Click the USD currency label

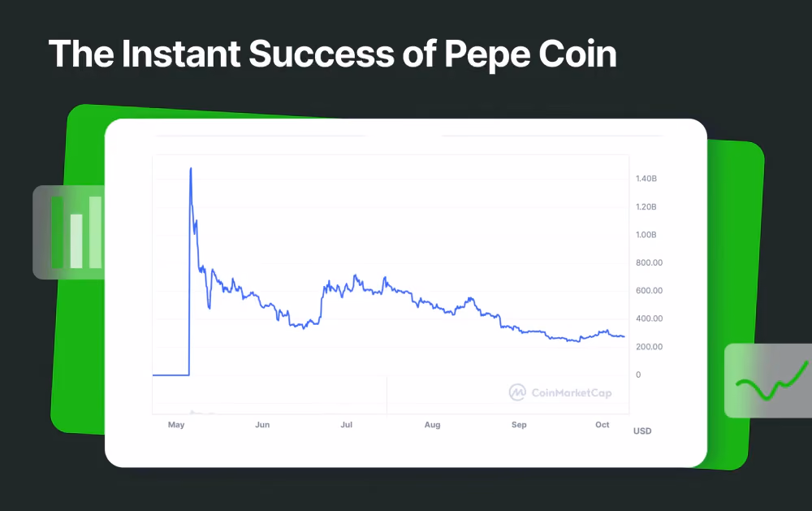[x=642, y=431]
